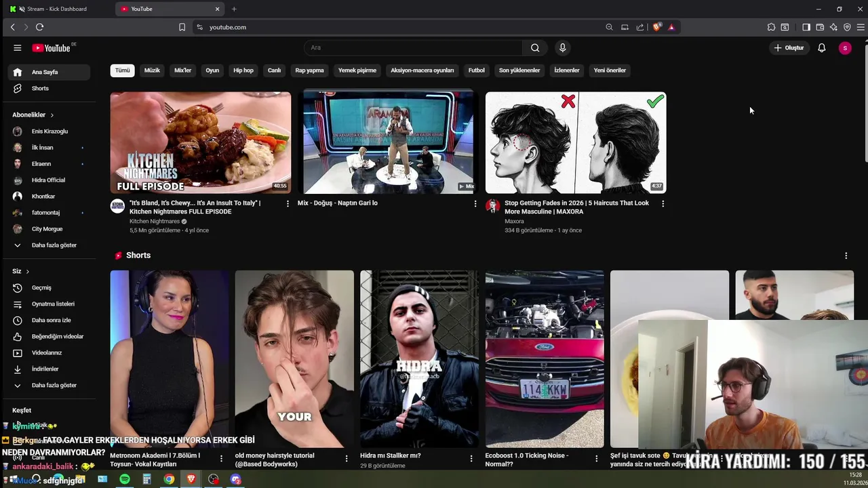Select the Son yüklenenler chip

pyautogui.click(x=519, y=70)
